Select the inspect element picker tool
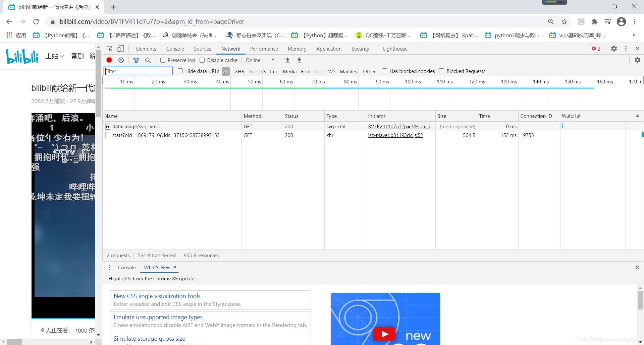Screen dimensions: 644x345 pyautogui.click(x=109, y=49)
